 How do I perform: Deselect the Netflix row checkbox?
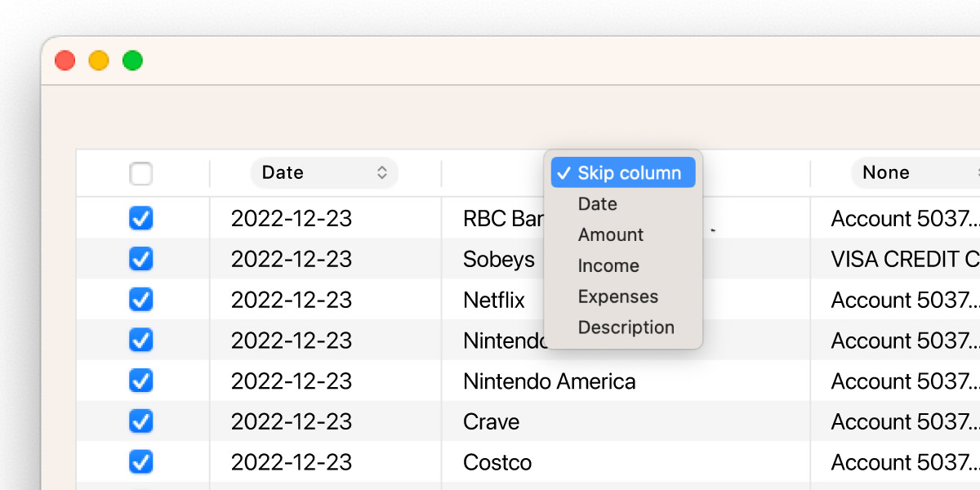141,300
